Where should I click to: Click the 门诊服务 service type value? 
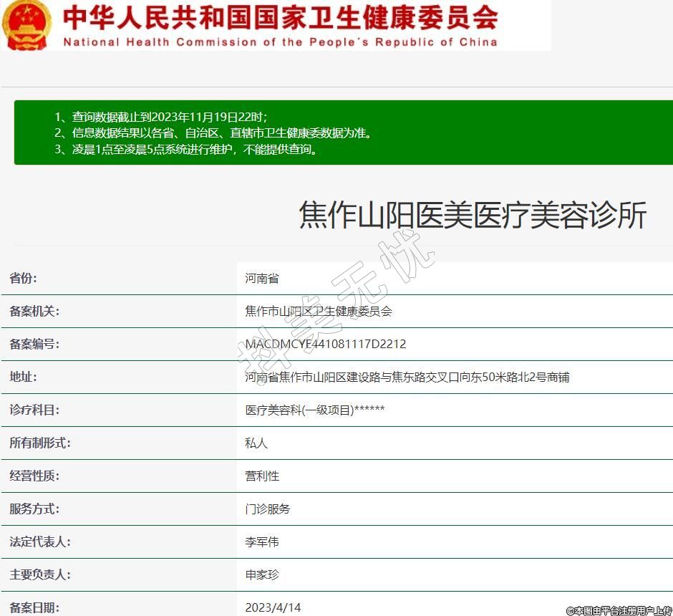[268, 509]
